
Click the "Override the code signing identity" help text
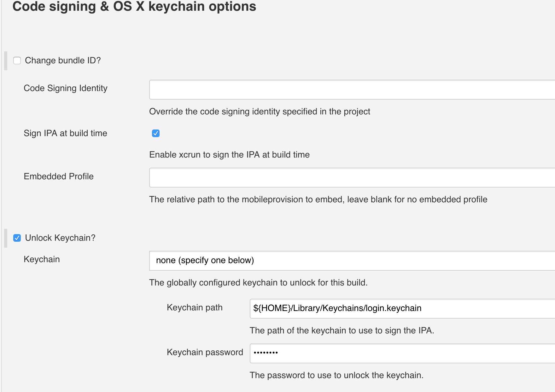point(260,112)
